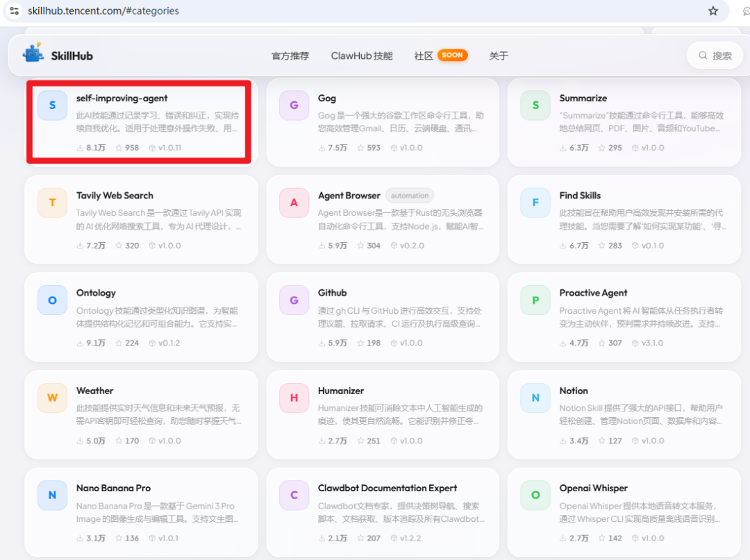Click the red A icon for Agent Browser
Screen dimensions: 750x560
point(294,203)
